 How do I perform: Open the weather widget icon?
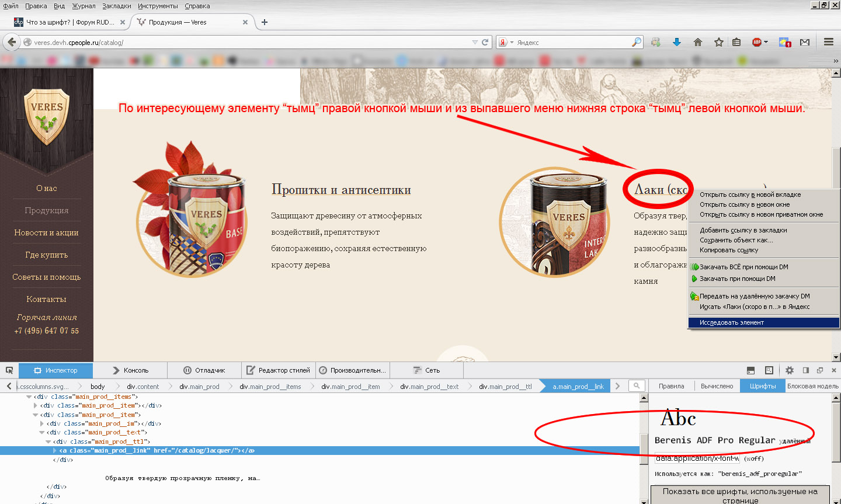(x=785, y=42)
